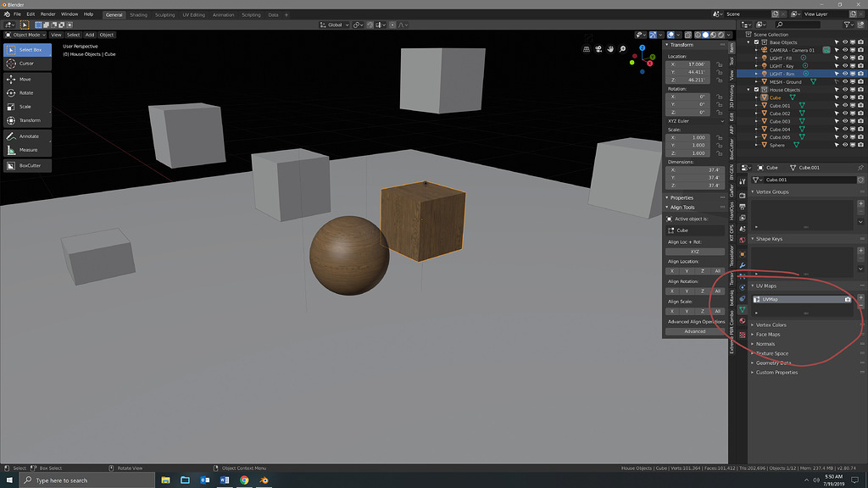Open the Object Data mesh properties tab
This screenshot has height=488, width=868.
743,309
